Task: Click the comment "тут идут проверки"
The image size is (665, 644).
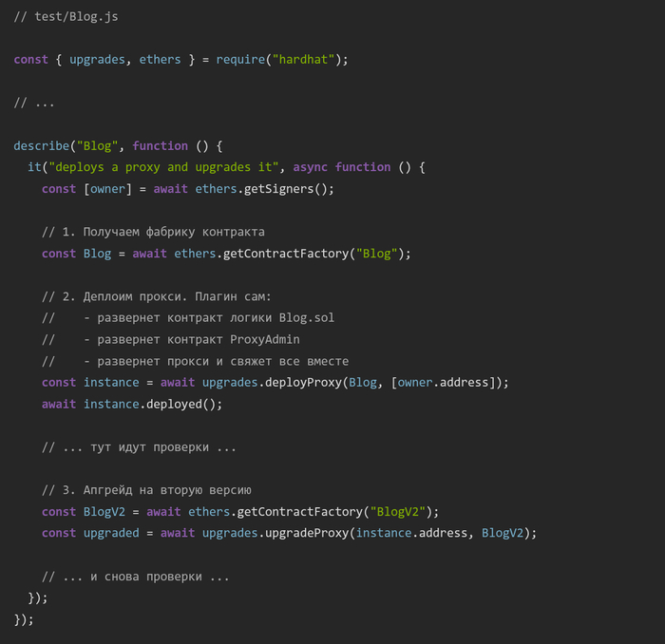Action: (x=139, y=446)
